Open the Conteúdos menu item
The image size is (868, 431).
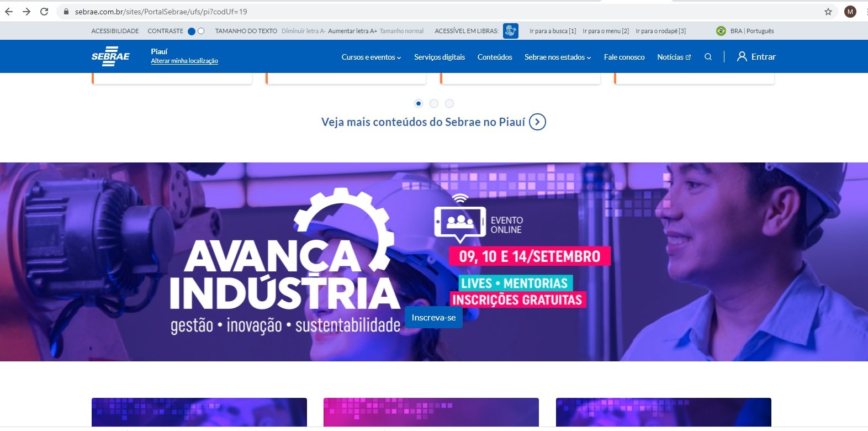coord(495,57)
